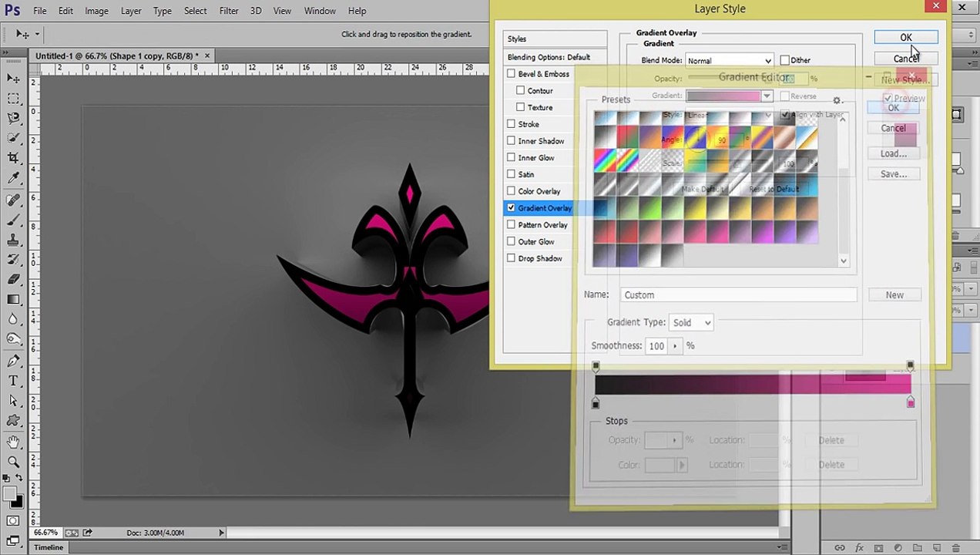Open the Edit menu
The height and width of the screenshot is (555, 980).
pos(65,11)
